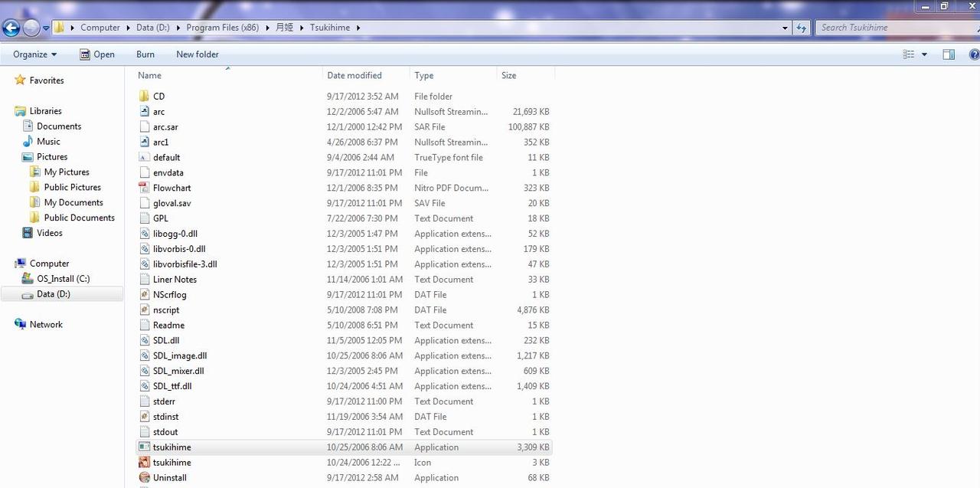This screenshot has height=488, width=980.
Task: Click the Flowchart PDF file icon
Action: (x=145, y=188)
